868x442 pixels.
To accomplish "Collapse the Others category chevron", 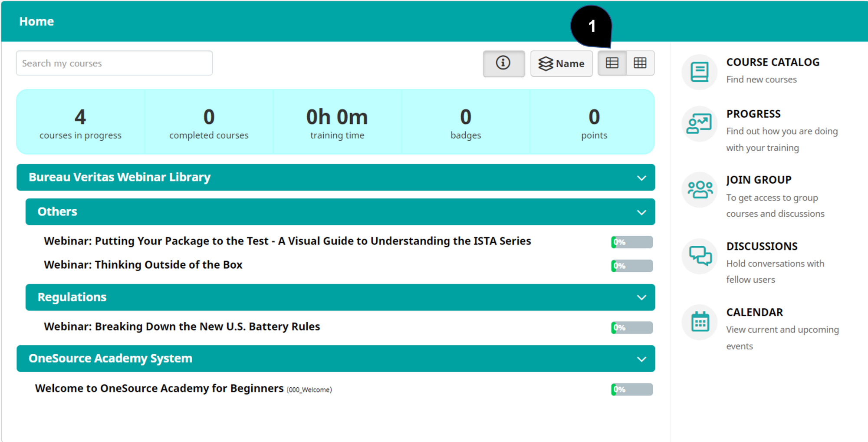I will click(x=641, y=212).
